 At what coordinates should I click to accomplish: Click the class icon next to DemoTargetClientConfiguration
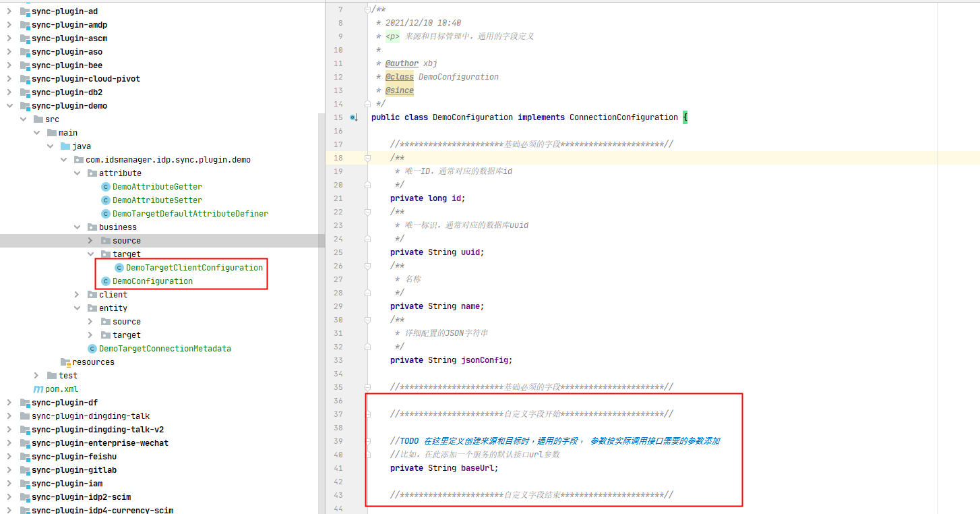click(x=119, y=268)
